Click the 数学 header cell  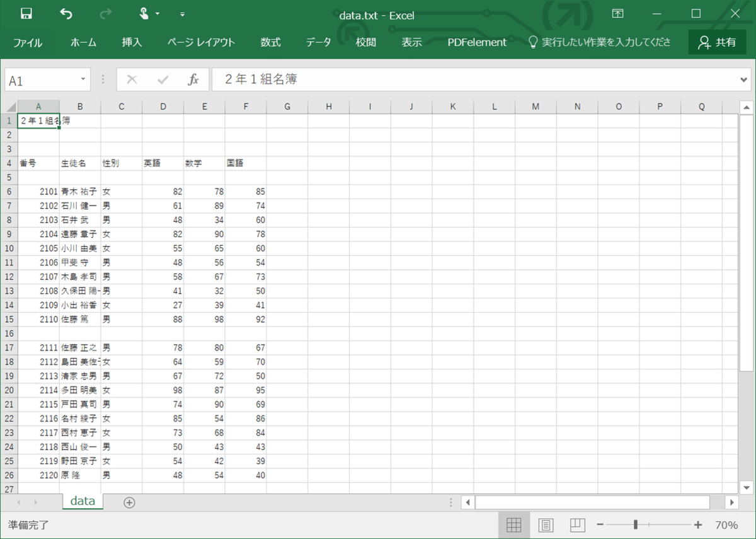pyautogui.click(x=204, y=163)
